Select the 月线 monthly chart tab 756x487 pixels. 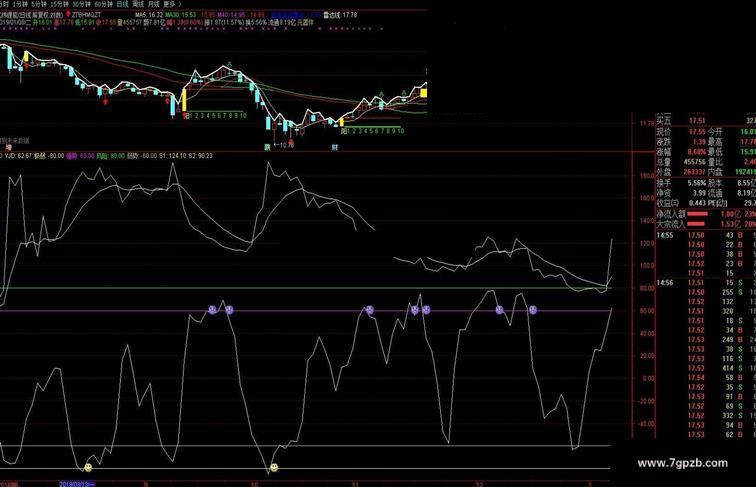(x=153, y=4)
